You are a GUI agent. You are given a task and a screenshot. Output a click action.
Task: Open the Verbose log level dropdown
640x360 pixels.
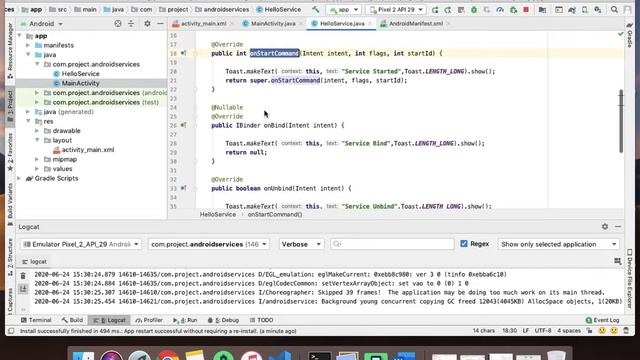tap(301, 244)
